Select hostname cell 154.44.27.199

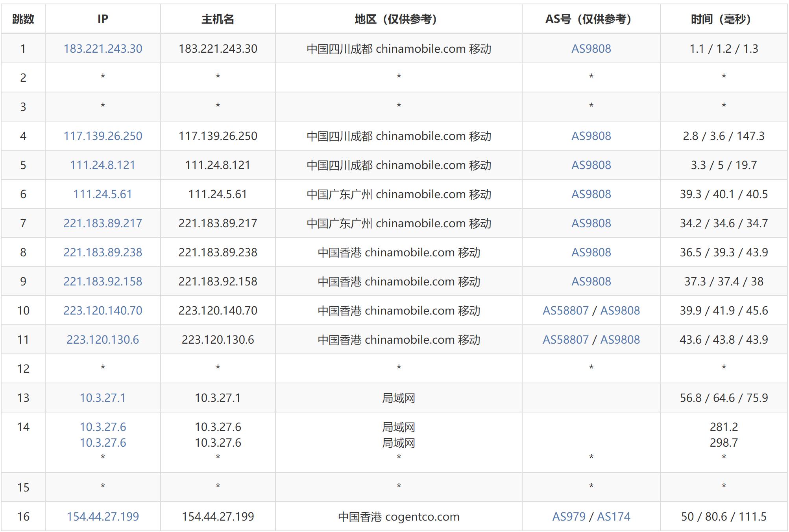(x=218, y=517)
